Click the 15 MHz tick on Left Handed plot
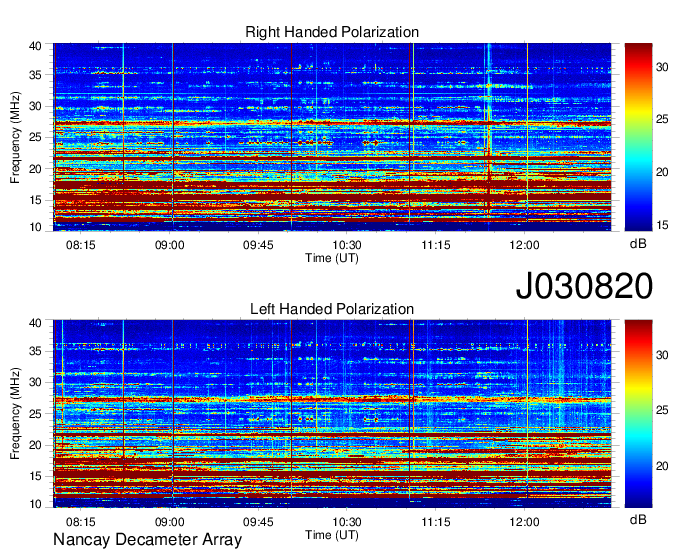Image resolution: width=680 pixels, height=552 pixels. click(x=35, y=476)
